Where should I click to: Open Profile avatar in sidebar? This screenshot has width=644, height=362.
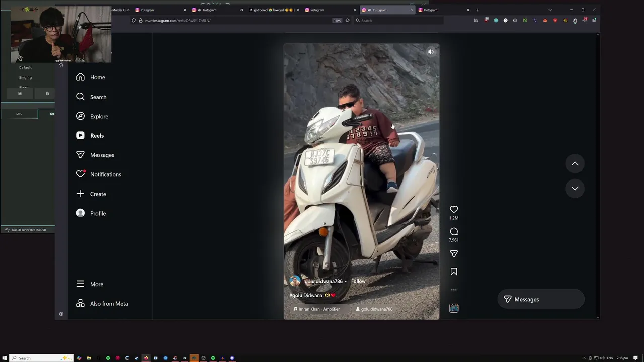click(80, 213)
